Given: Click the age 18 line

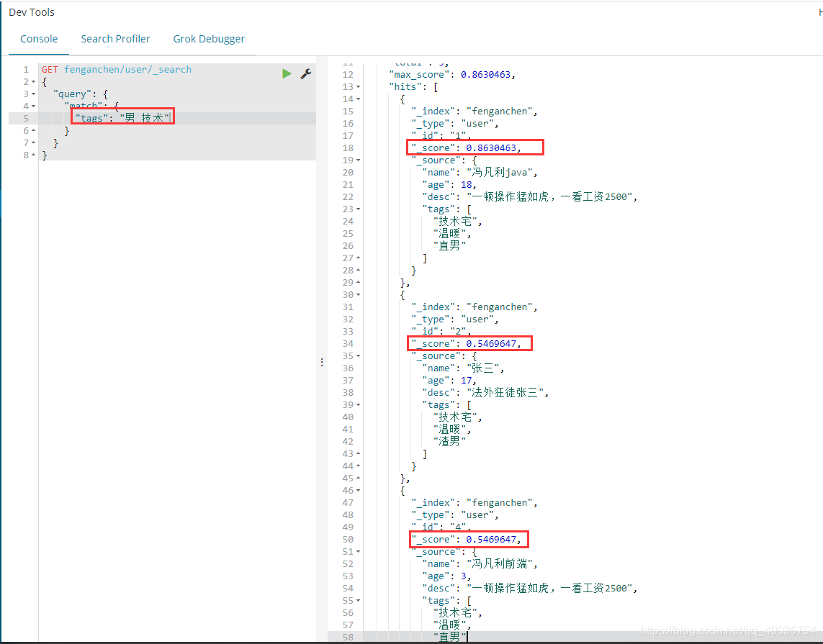Looking at the screenshot, I should 449,185.
